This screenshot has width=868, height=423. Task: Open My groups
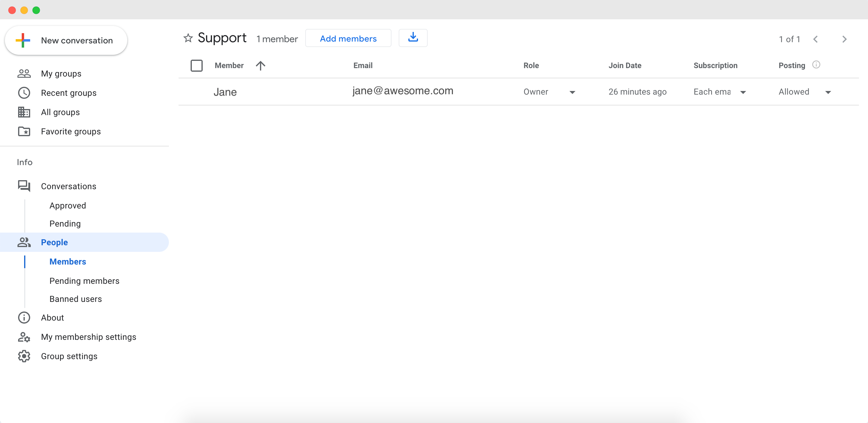[61, 74]
